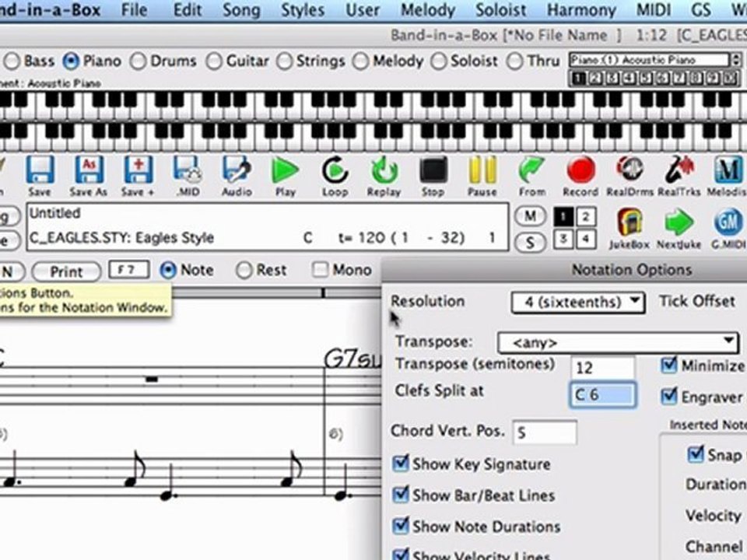Toggle the Engraver checkbox
The height and width of the screenshot is (560, 747).
669,396
